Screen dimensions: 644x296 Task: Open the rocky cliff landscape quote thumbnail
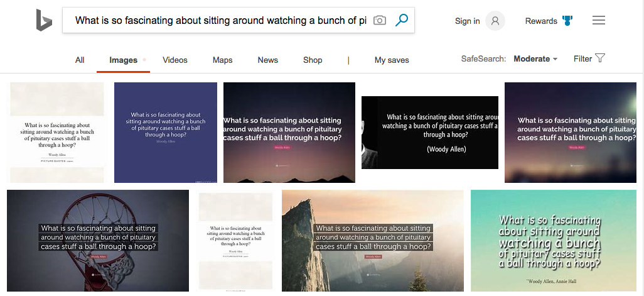tap(372, 241)
